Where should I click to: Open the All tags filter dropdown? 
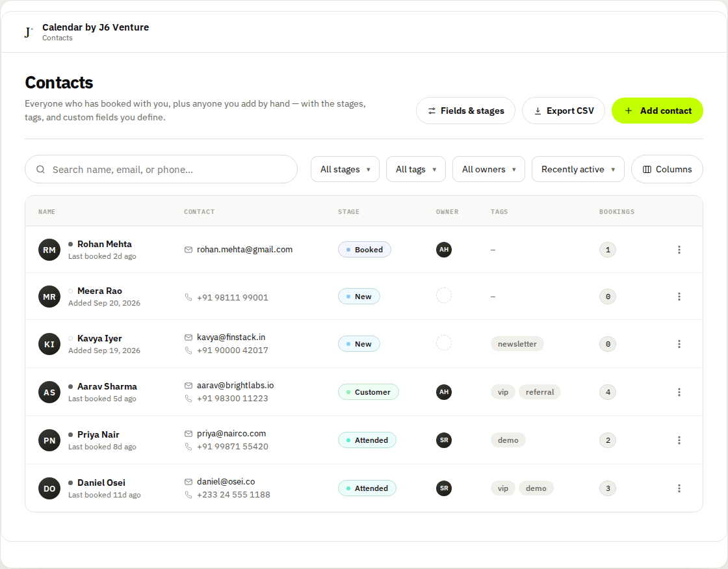coord(416,169)
